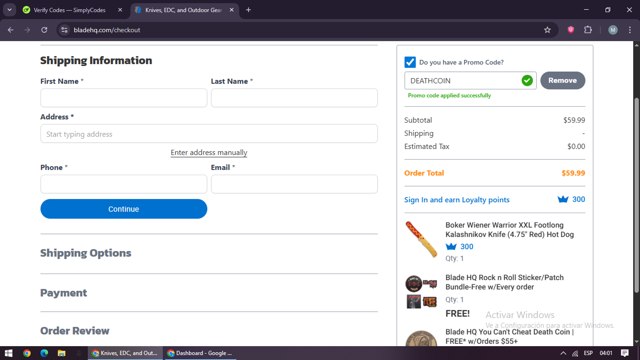Click the Email input field

[x=294, y=184]
